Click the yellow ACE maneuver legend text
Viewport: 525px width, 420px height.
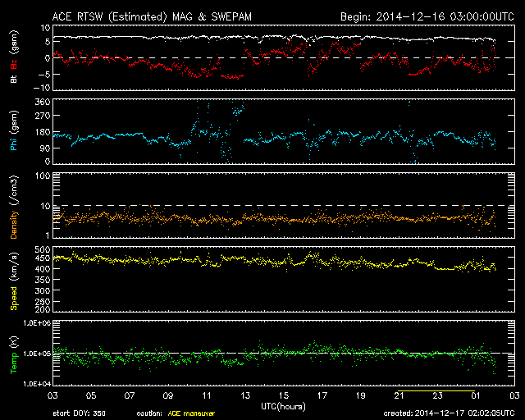point(190,414)
